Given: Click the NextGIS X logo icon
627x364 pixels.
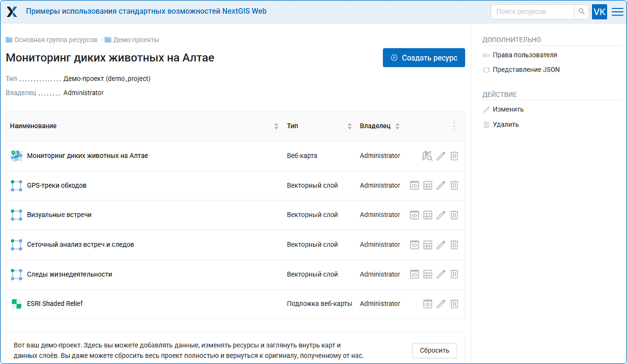Looking at the screenshot, I should click(12, 12).
